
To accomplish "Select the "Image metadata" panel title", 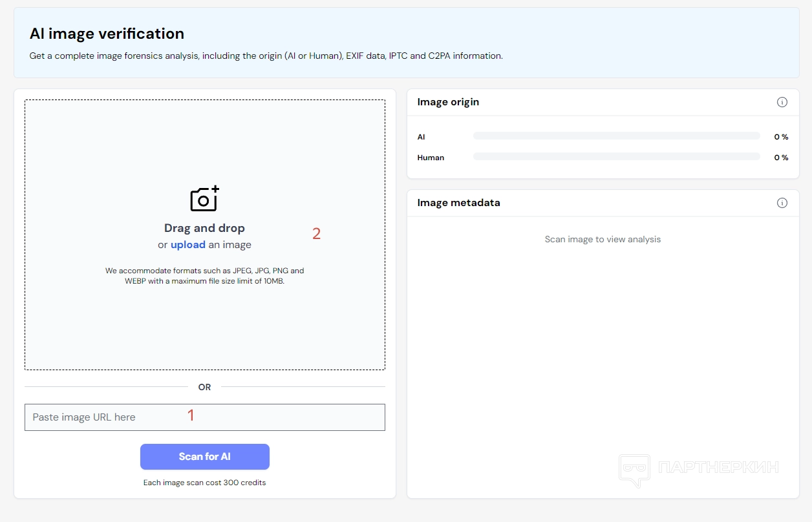I will coord(458,203).
